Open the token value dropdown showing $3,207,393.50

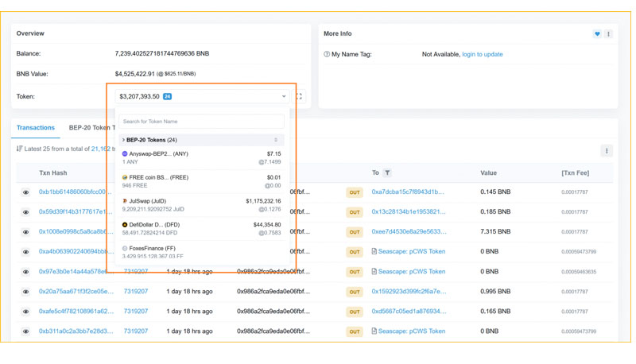coord(202,96)
